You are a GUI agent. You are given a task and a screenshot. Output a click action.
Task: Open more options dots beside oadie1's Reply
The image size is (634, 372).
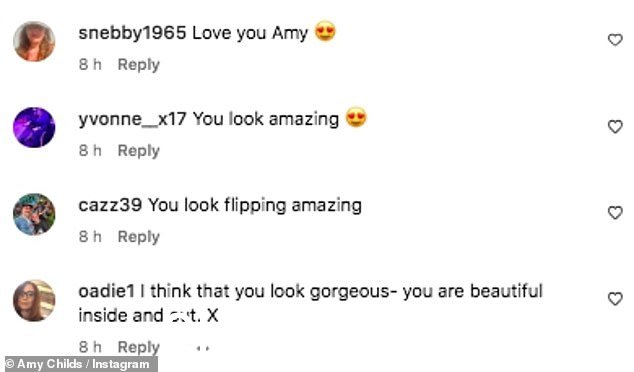(x=203, y=348)
